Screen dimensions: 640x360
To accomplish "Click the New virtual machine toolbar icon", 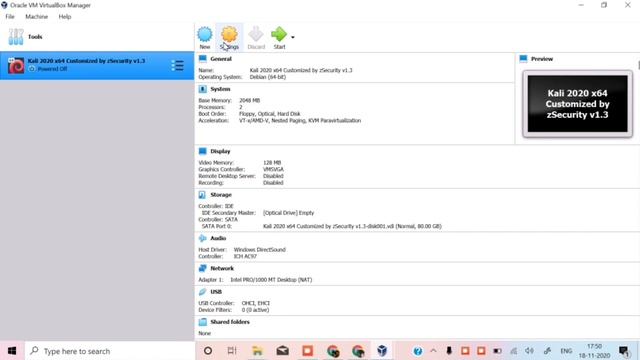I will (205, 38).
